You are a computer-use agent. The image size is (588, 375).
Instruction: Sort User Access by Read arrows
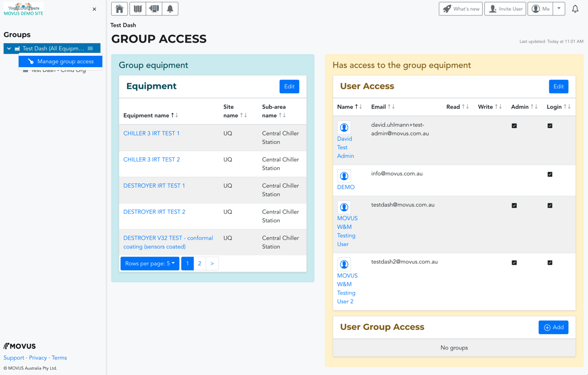[465, 107]
